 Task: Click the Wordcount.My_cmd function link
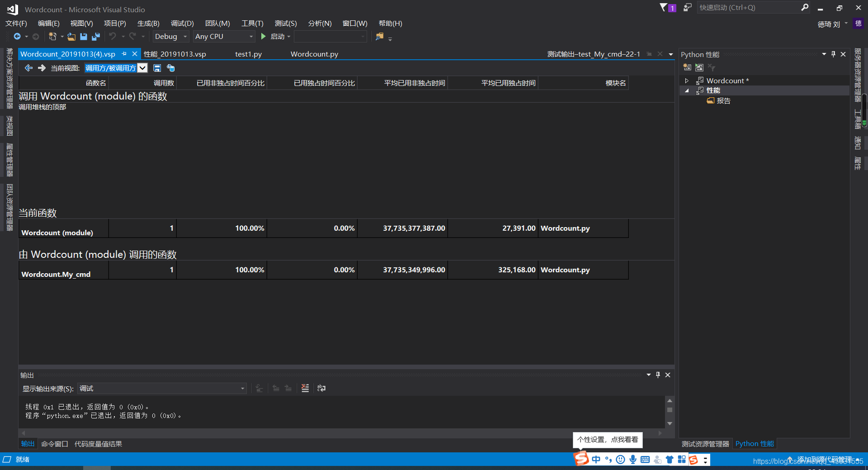pos(56,274)
